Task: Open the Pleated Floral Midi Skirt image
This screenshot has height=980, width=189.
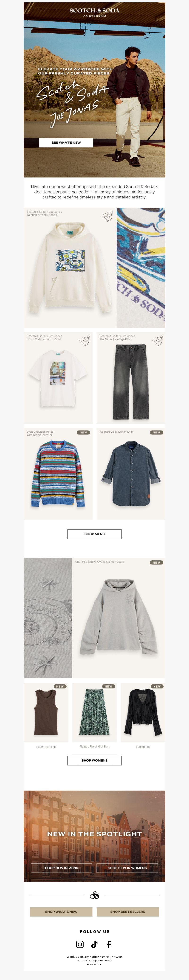Action: (x=94, y=712)
